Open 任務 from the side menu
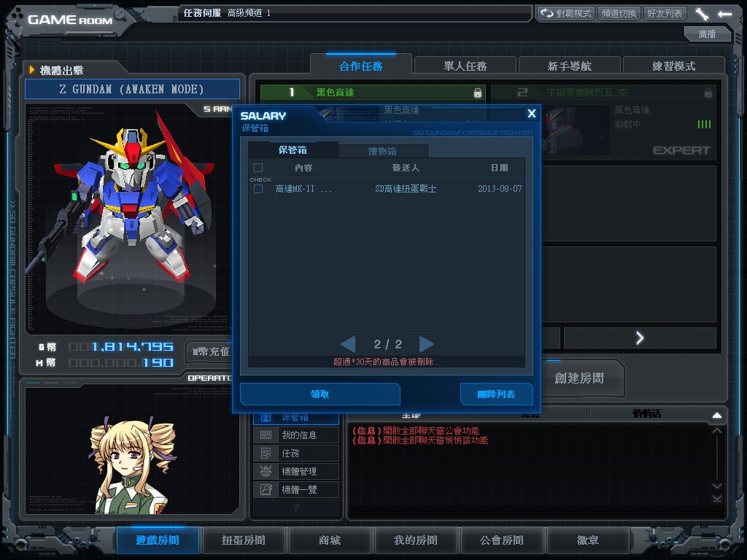This screenshot has height=560, width=747. [x=298, y=454]
